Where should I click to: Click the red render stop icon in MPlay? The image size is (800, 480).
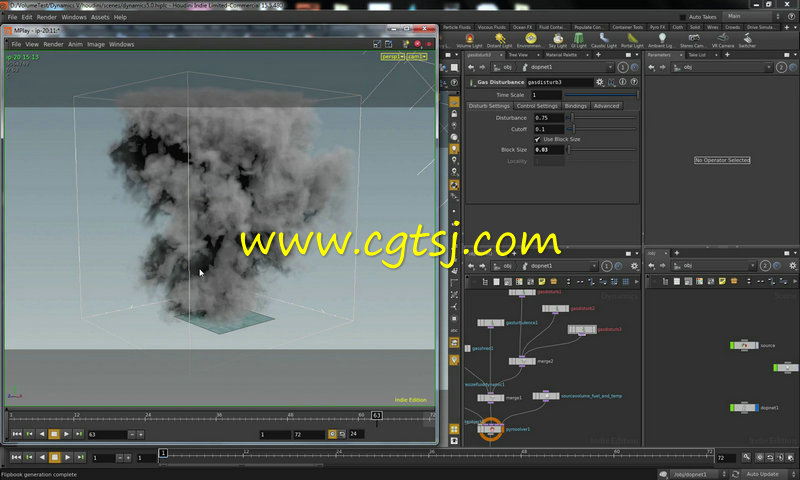(417, 44)
